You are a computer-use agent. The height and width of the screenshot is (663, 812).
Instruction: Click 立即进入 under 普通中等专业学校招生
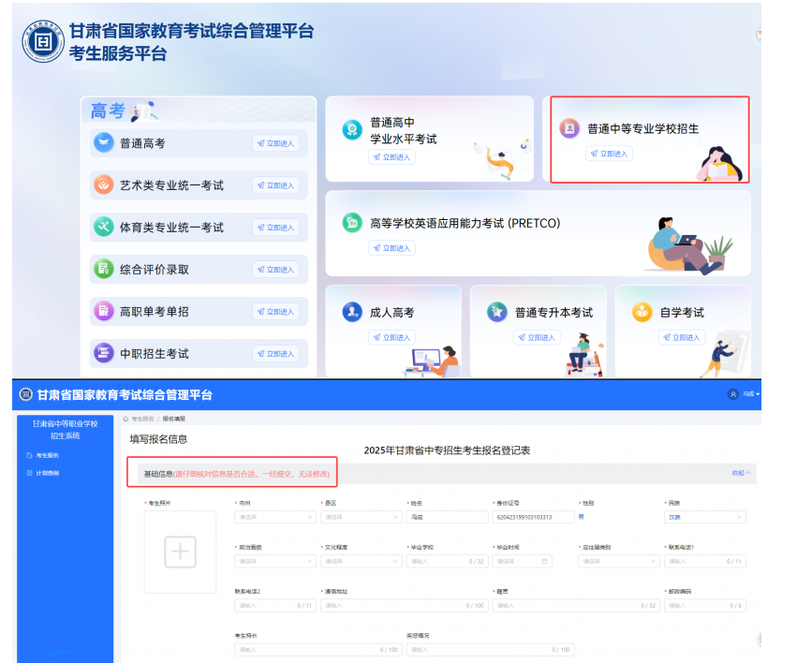click(610, 154)
